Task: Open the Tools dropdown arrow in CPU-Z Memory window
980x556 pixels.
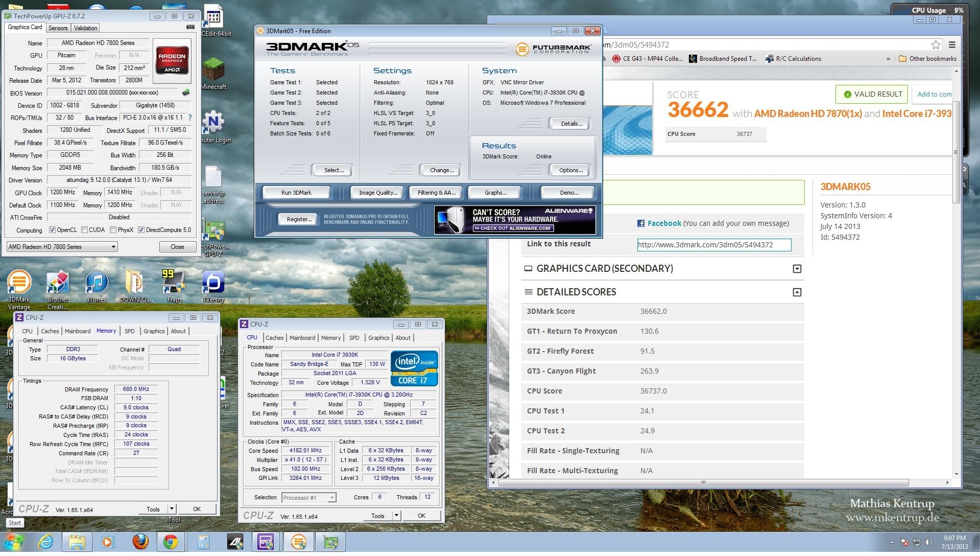Action: point(172,509)
